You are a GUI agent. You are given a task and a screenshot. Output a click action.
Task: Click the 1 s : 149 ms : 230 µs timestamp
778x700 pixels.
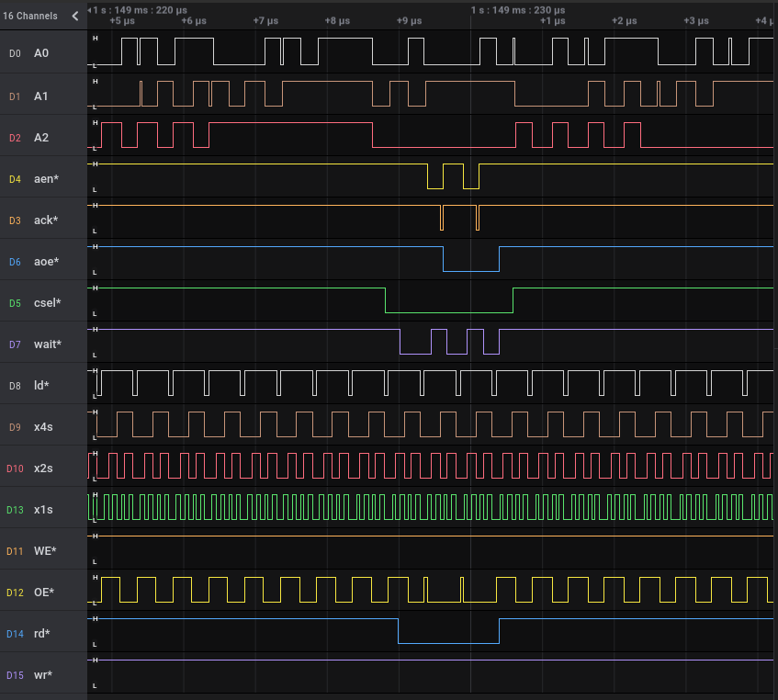pyautogui.click(x=518, y=10)
